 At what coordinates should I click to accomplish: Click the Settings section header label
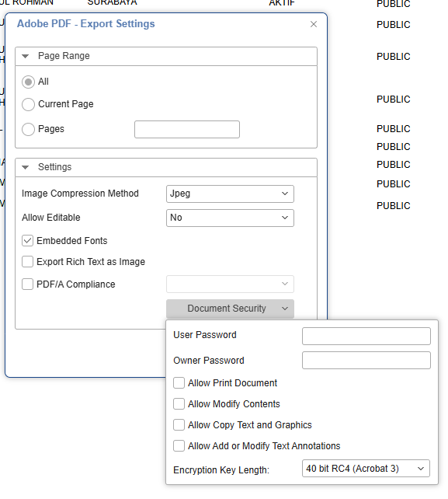coord(54,167)
